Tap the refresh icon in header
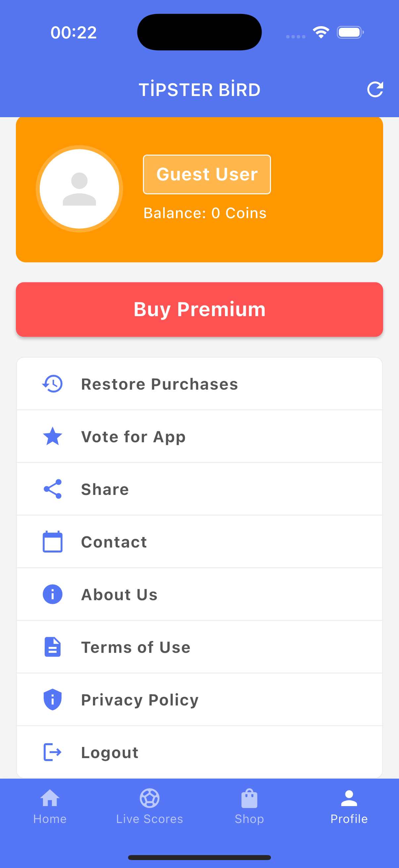399x868 pixels. click(x=375, y=89)
